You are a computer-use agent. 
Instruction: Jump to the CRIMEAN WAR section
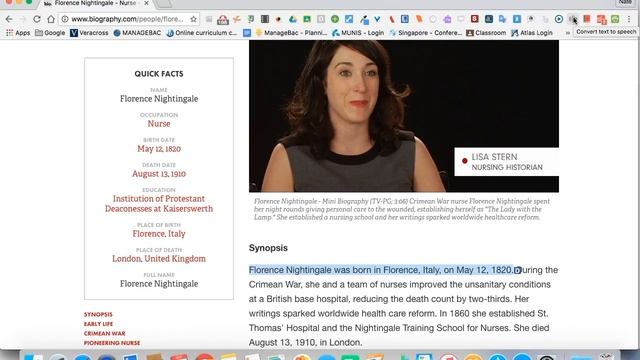(x=104, y=333)
